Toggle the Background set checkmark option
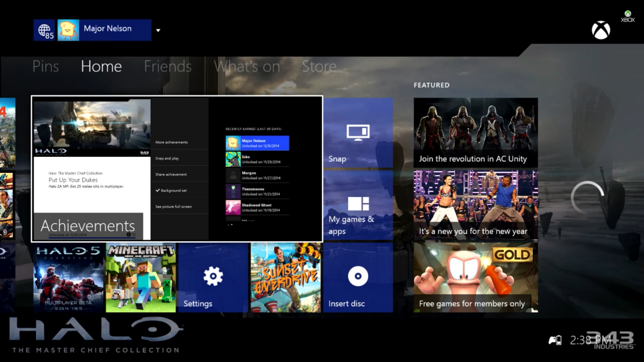644x362 pixels. click(x=180, y=191)
